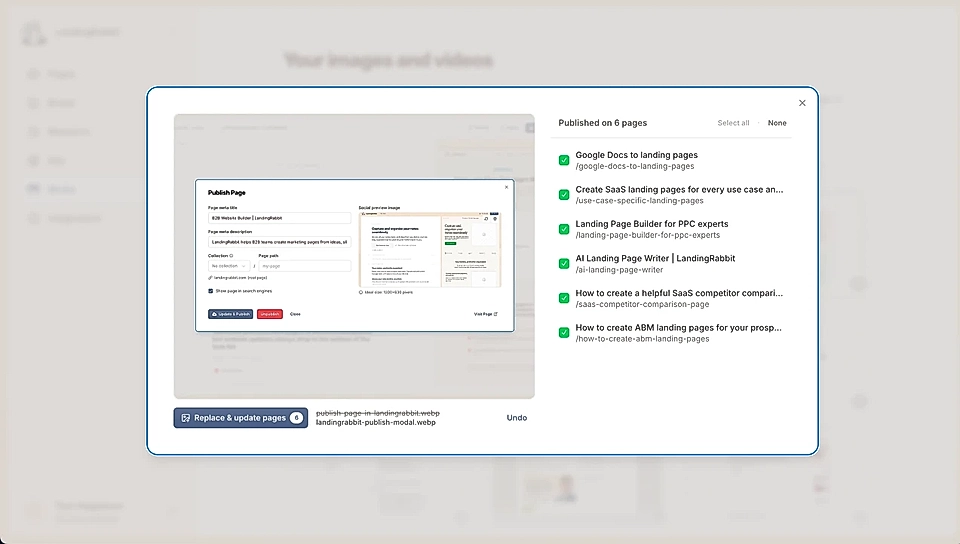Image resolution: width=960 pixels, height=544 pixels.
Task: Toggle AI Landing Page Writer checkbox
Action: click(x=564, y=264)
